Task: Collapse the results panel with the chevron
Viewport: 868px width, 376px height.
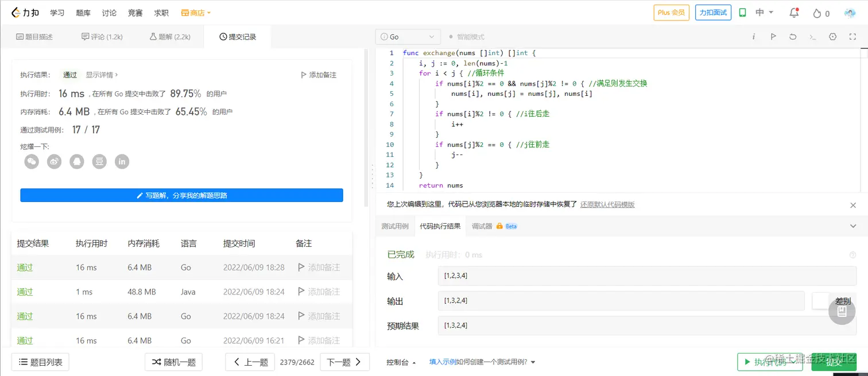Action: pos(853,226)
